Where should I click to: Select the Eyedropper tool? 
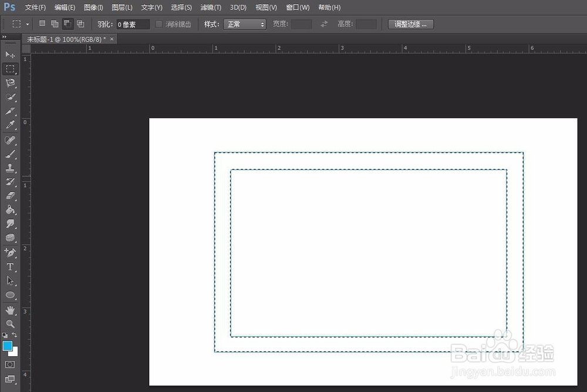coord(10,124)
